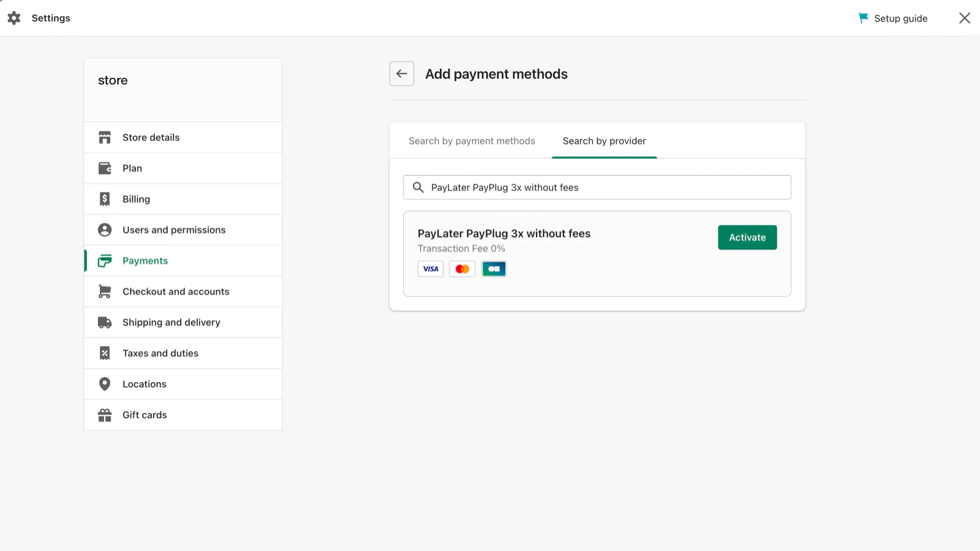Click the Store details storefront icon
The height and width of the screenshot is (551, 980).
click(x=105, y=138)
